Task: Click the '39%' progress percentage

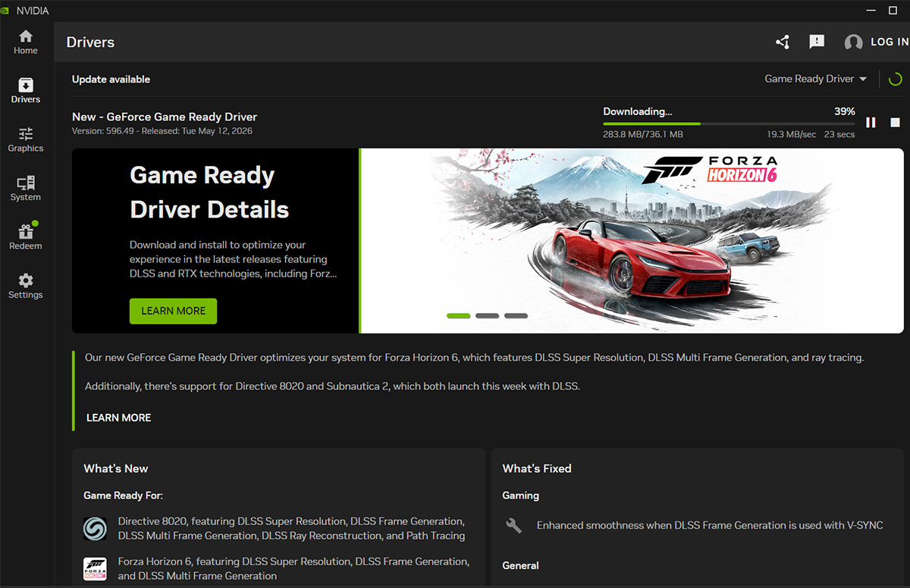Action: pos(845,111)
